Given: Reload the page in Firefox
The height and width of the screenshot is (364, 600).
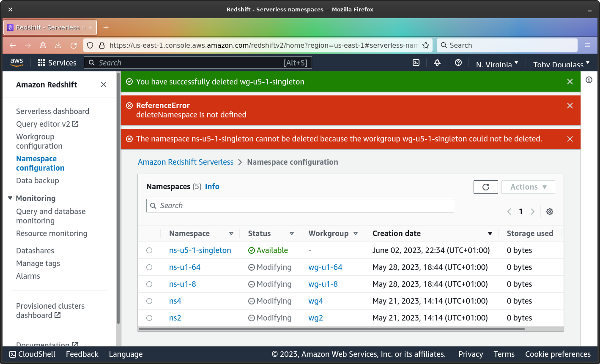Looking at the screenshot, I should [x=74, y=45].
